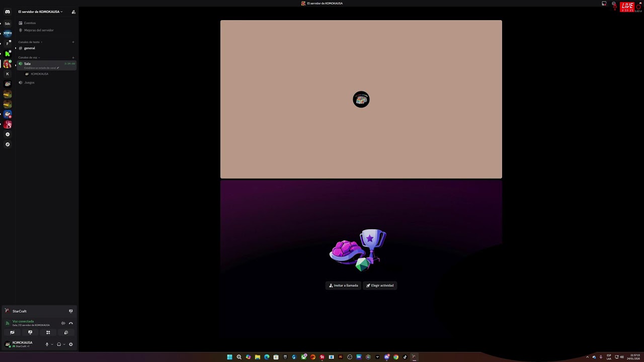Open Discord direct messages home icon
The width and height of the screenshot is (644, 362).
tap(7, 12)
